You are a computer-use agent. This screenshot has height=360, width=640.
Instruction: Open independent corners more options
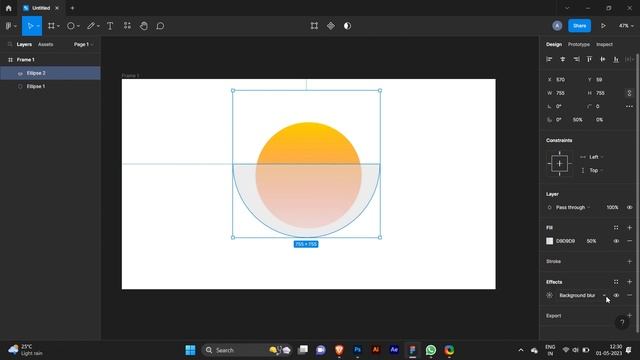629,106
